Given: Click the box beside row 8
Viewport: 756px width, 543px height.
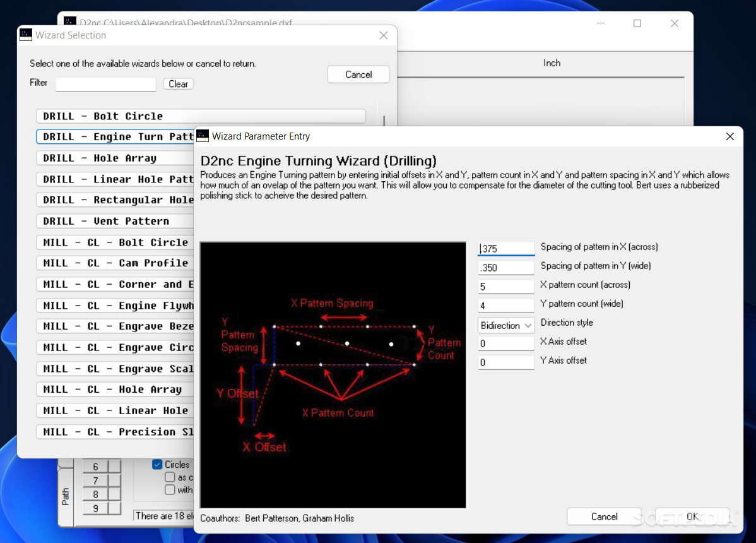Looking at the screenshot, I should coord(114,494).
